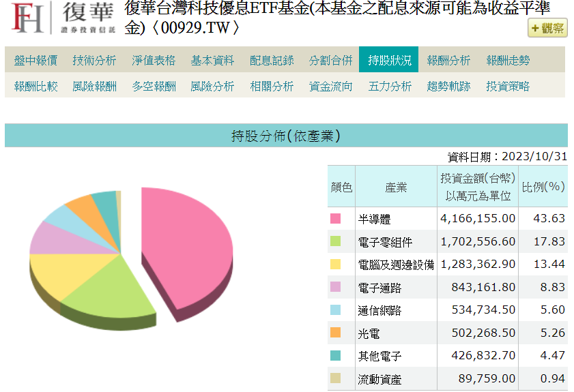Open the 投資策略 link

tap(508, 86)
